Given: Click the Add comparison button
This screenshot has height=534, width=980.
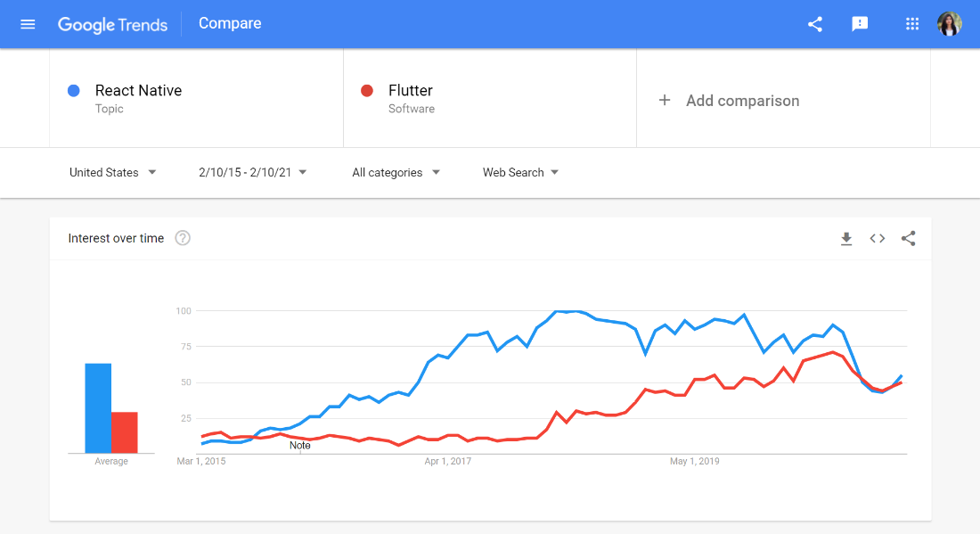Looking at the screenshot, I should (x=729, y=101).
